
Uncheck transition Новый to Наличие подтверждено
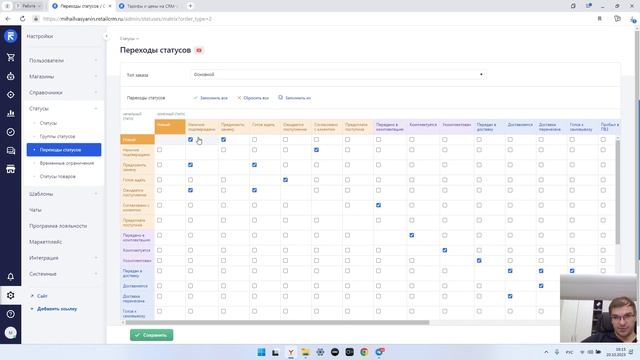click(190, 140)
